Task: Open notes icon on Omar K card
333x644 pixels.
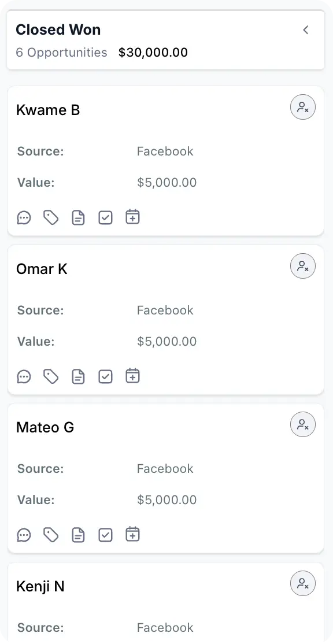Action: (78, 376)
